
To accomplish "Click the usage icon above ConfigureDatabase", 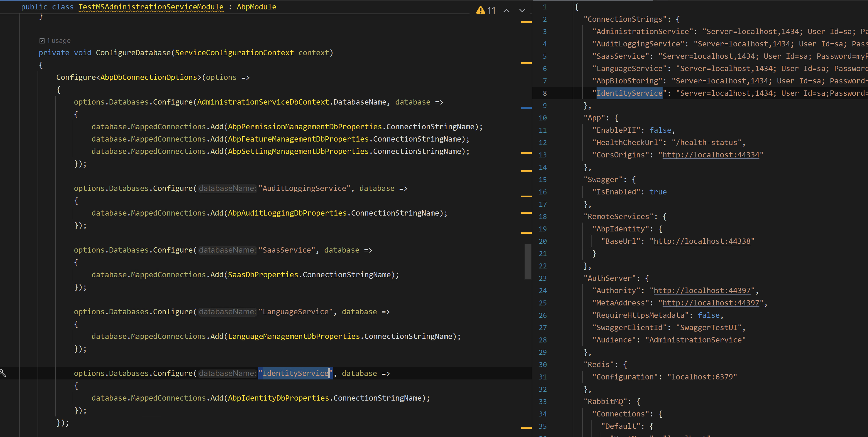I will 42,41.
